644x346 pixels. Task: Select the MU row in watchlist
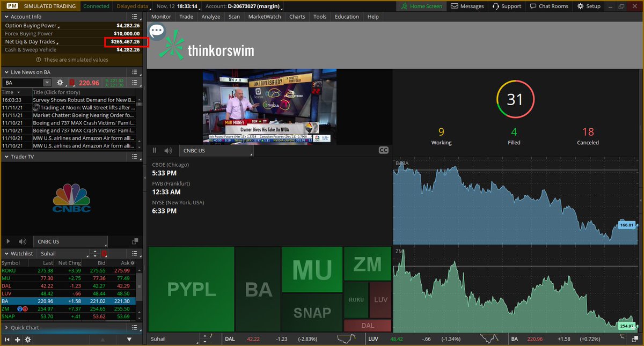coord(68,278)
